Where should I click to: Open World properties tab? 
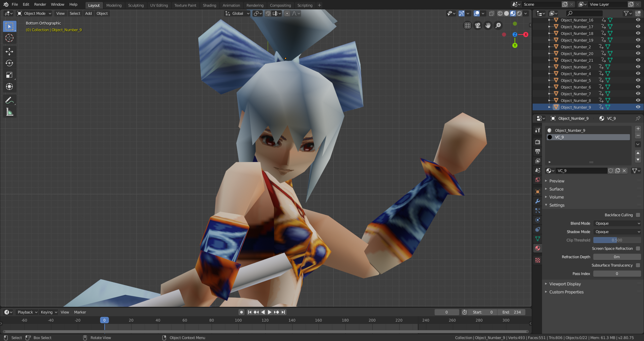538,180
